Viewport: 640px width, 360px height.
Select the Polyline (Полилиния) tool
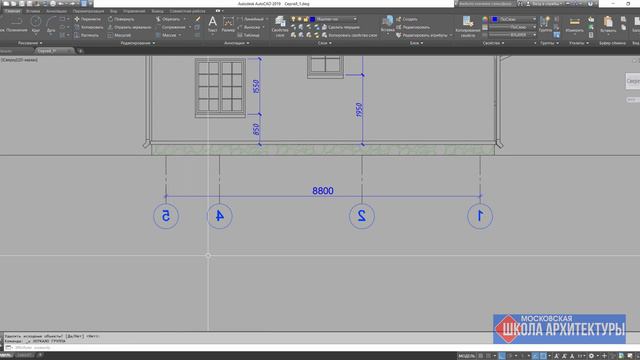(x=16, y=24)
